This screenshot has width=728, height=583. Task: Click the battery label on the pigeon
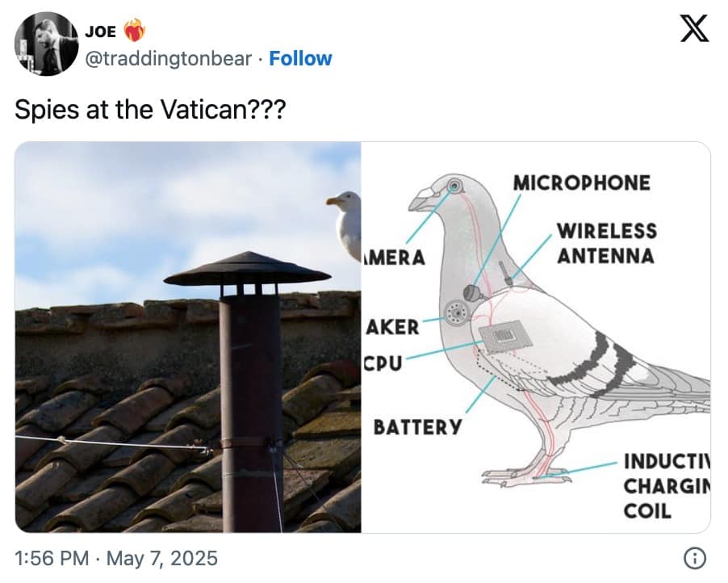pyautogui.click(x=416, y=426)
